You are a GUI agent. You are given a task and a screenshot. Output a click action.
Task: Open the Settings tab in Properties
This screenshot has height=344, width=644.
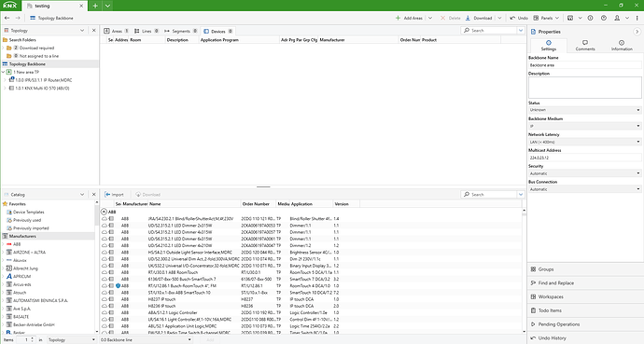[x=548, y=46]
